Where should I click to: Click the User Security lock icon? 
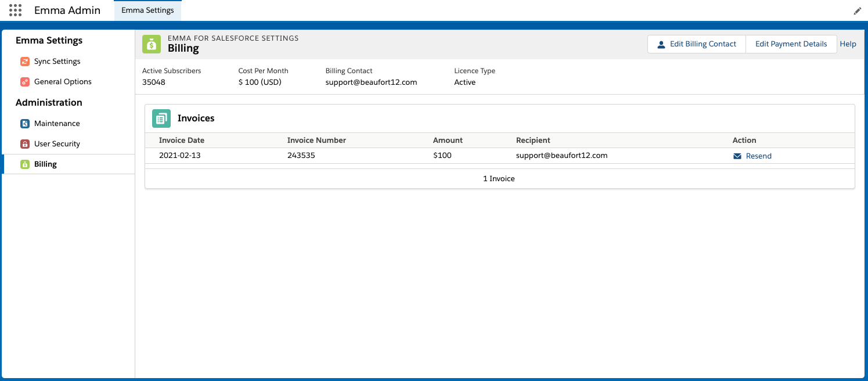click(25, 144)
